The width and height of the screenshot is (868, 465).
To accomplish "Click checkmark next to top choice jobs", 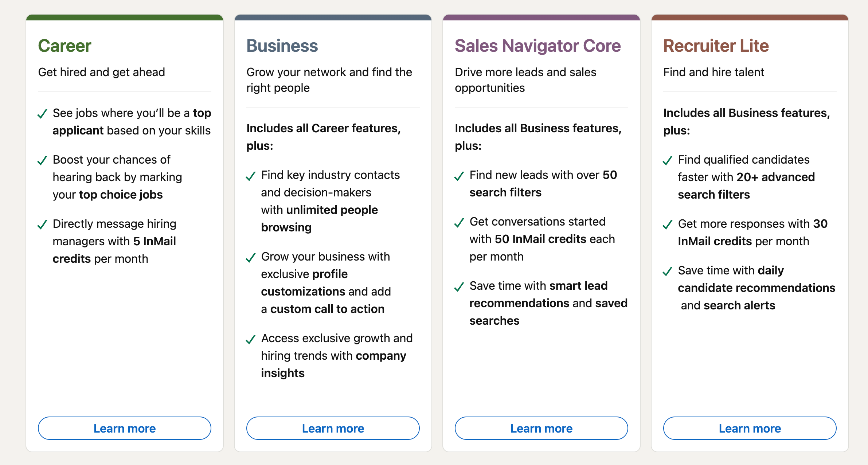I will tap(42, 160).
